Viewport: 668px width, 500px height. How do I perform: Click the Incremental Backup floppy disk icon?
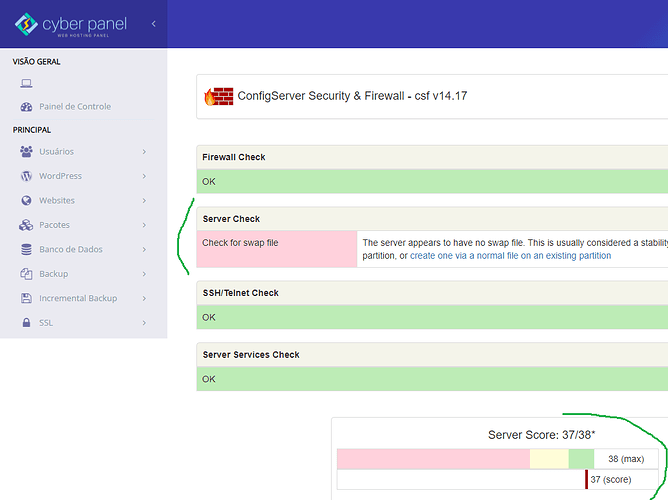click(x=26, y=298)
